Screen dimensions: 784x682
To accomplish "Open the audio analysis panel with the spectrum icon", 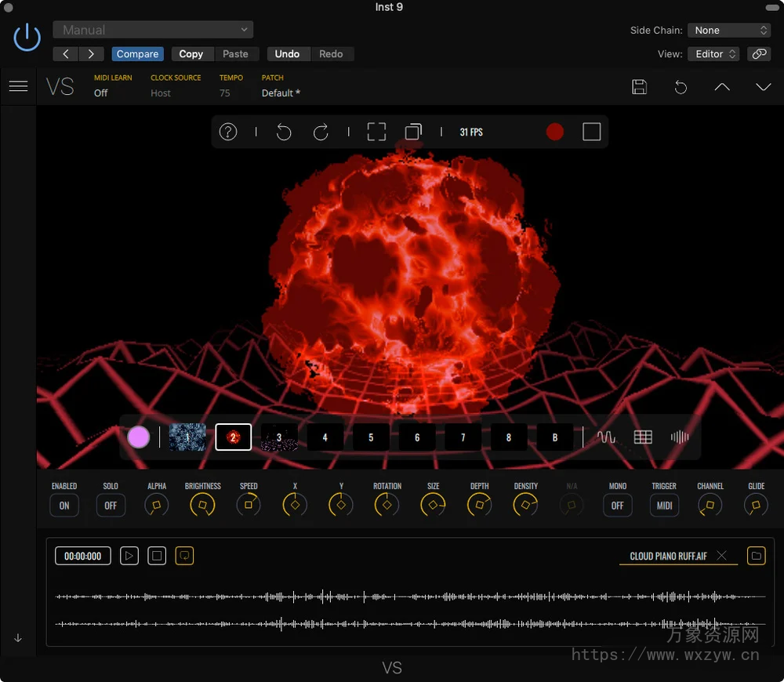I will coord(679,437).
